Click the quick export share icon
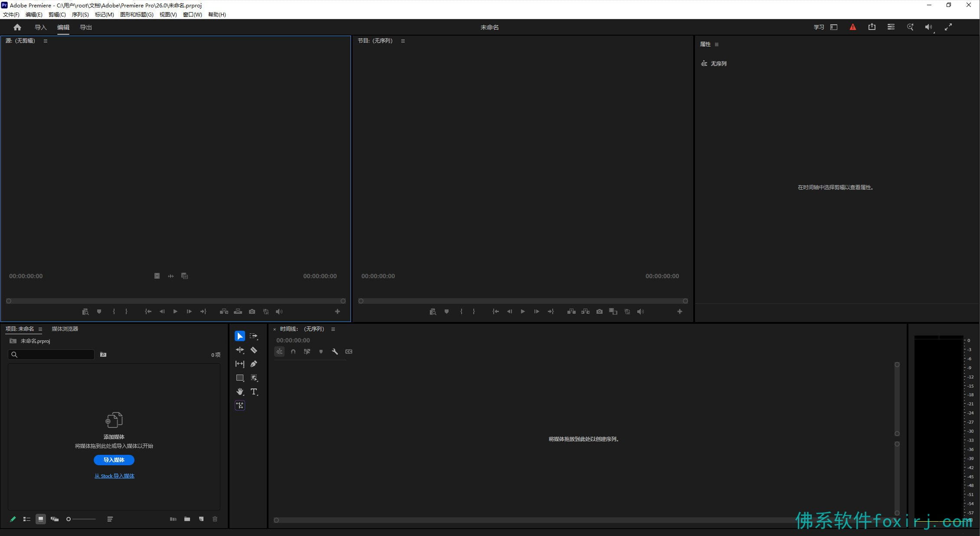Image resolution: width=980 pixels, height=536 pixels. (x=872, y=27)
